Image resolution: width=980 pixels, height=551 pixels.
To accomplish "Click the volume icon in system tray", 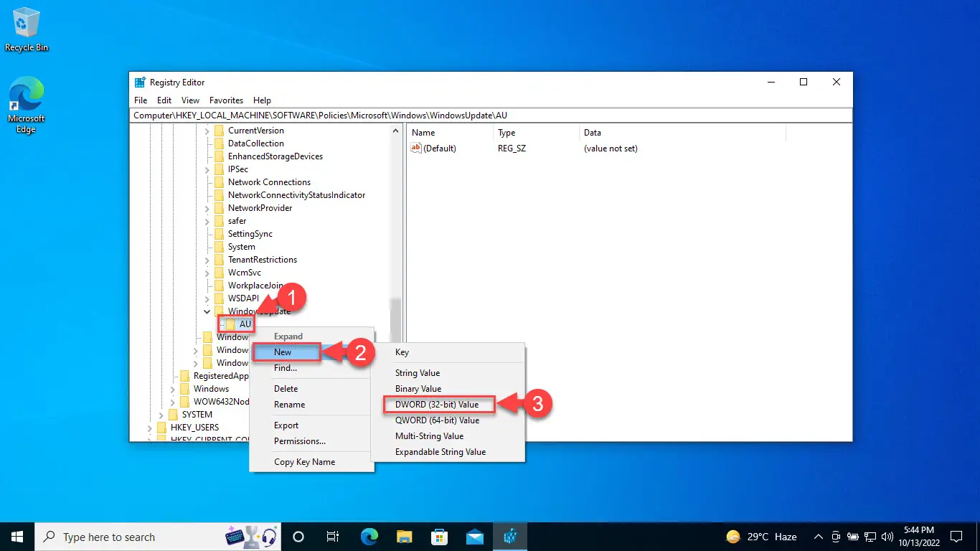I will [887, 537].
